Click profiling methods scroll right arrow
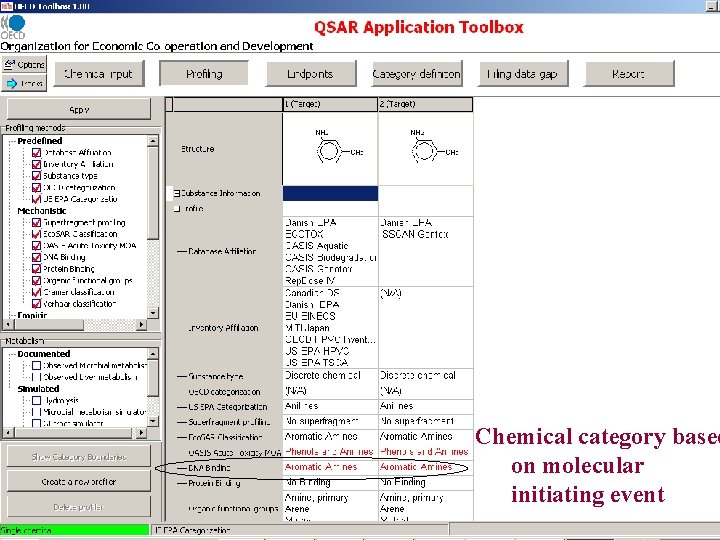The image size is (720, 540). 141,324
